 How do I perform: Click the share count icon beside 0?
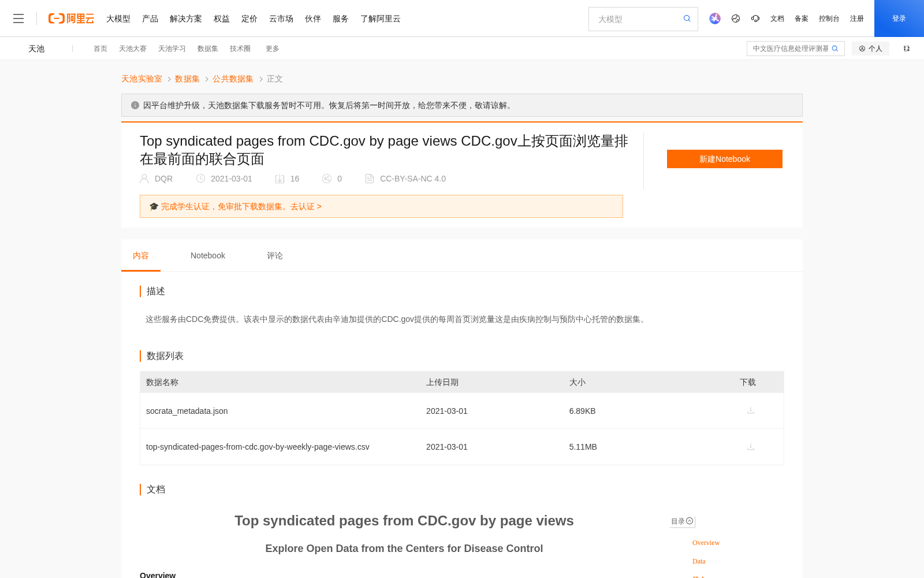327,179
